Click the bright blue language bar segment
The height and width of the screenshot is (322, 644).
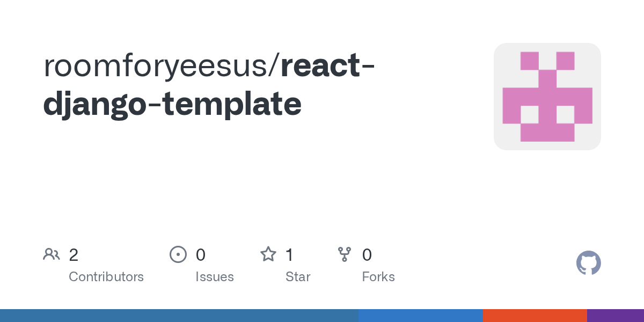pyautogui.click(x=420, y=316)
